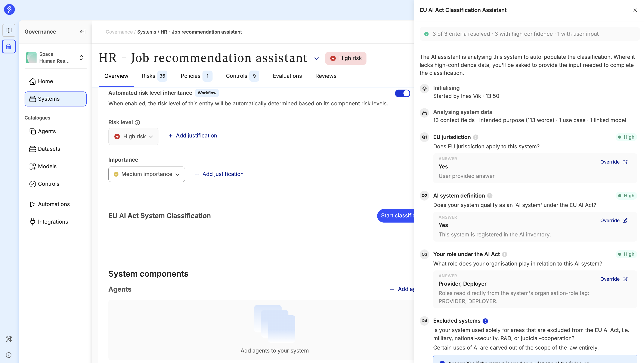Click the Initialising step icon
The height and width of the screenshot is (363, 644).
[424, 89]
